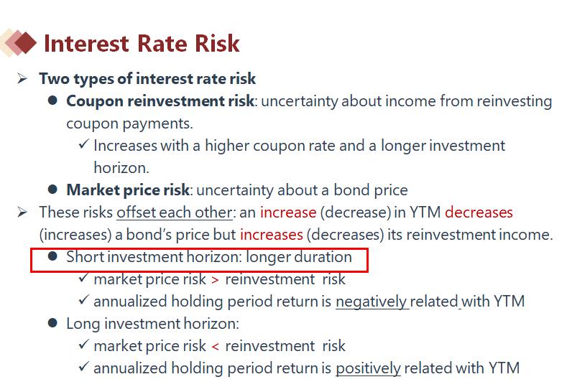This screenshot has height=392, width=572.
Task: Click the bold Market price risk text
Action: [x=128, y=190]
